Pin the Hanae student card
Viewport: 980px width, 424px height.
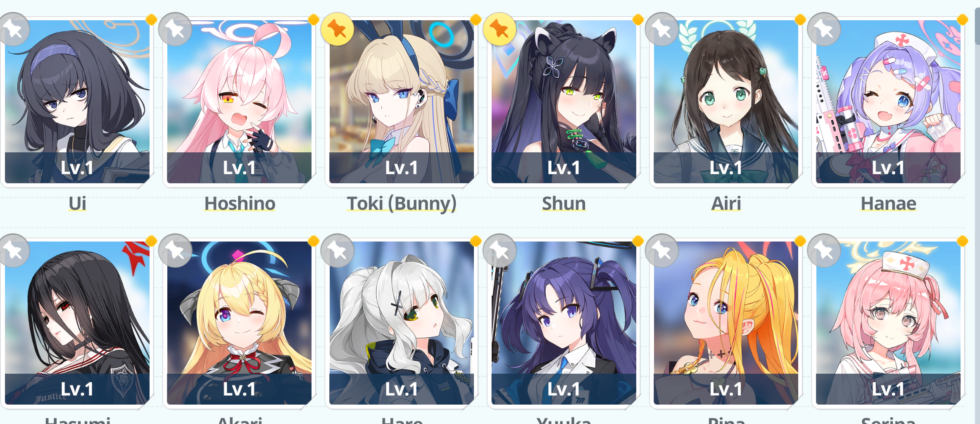(824, 29)
